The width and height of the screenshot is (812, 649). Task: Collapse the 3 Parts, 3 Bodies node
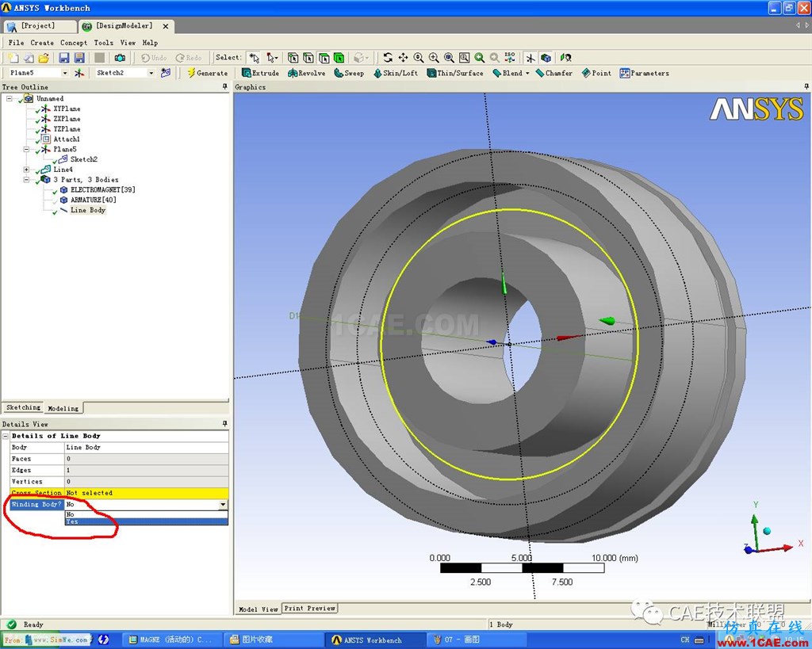point(26,180)
